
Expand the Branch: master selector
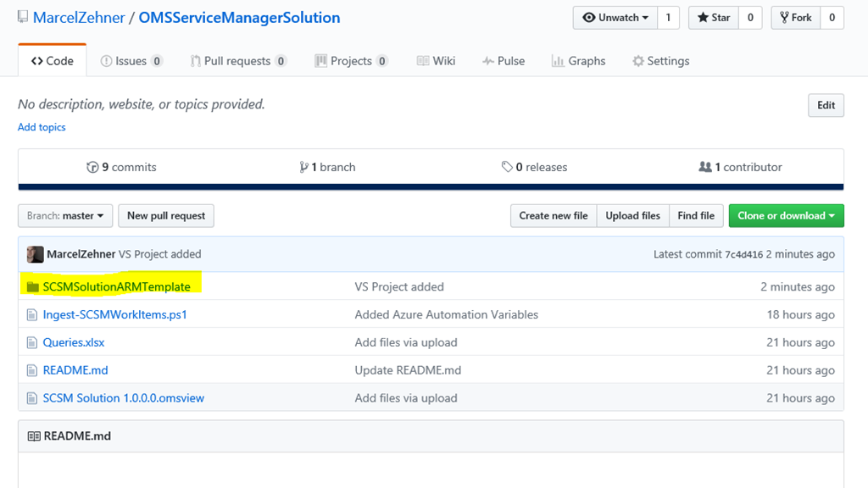(x=65, y=216)
